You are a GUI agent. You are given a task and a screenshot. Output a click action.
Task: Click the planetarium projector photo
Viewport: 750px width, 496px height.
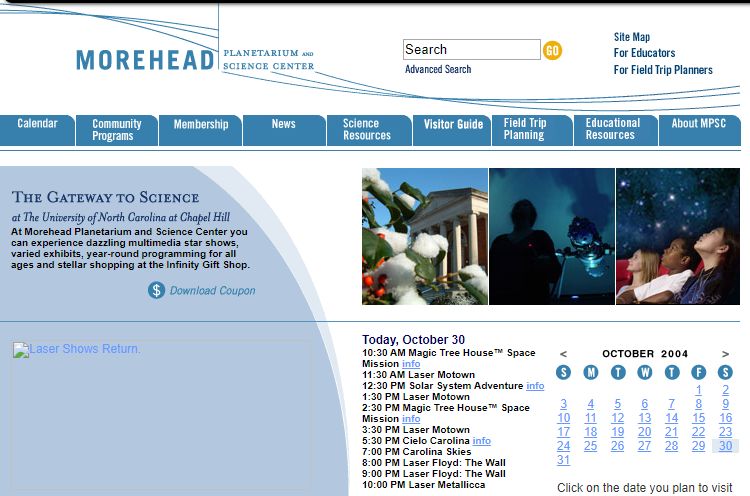551,236
